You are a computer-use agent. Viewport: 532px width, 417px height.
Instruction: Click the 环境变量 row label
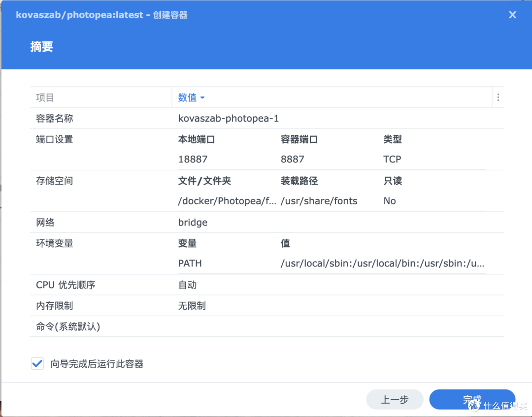55,243
